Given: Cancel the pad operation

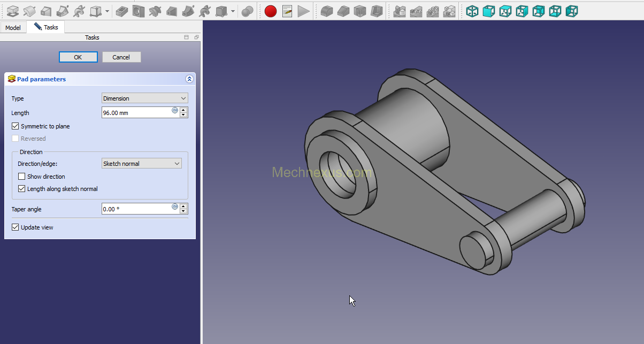Looking at the screenshot, I should tap(121, 57).
